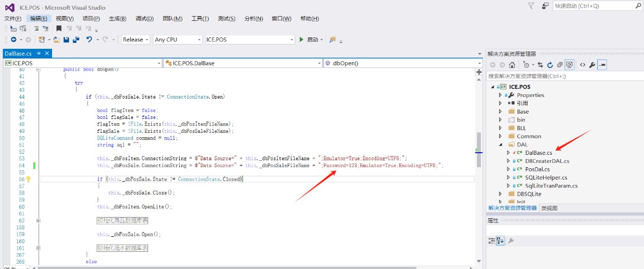Expand the Properties node in Solution Explorer
This screenshot has width=644, height=269.
pos(500,95)
